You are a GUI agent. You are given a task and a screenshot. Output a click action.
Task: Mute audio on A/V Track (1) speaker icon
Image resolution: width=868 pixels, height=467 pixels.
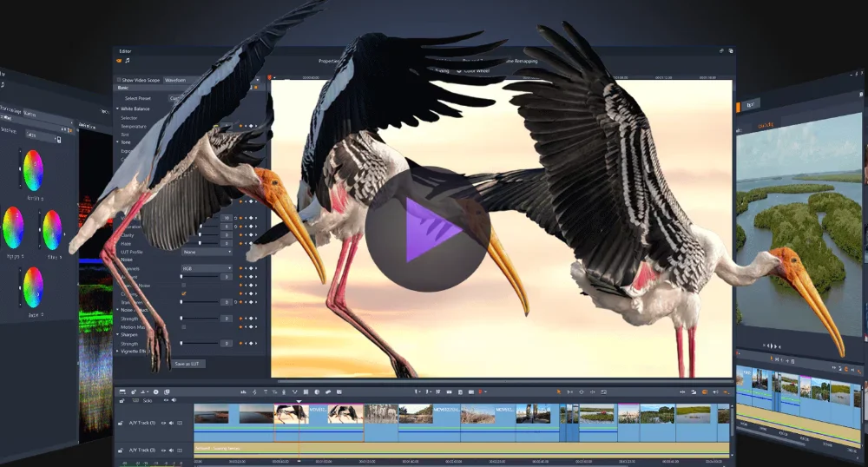point(171,423)
